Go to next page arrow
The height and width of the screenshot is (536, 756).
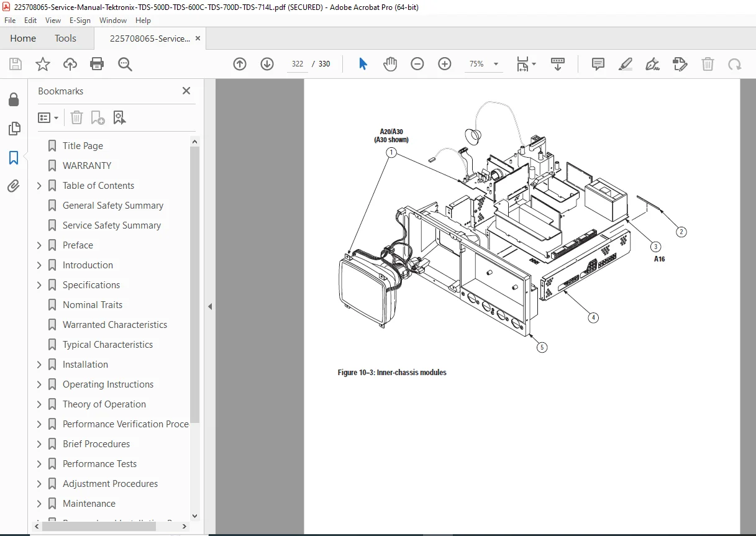click(267, 64)
